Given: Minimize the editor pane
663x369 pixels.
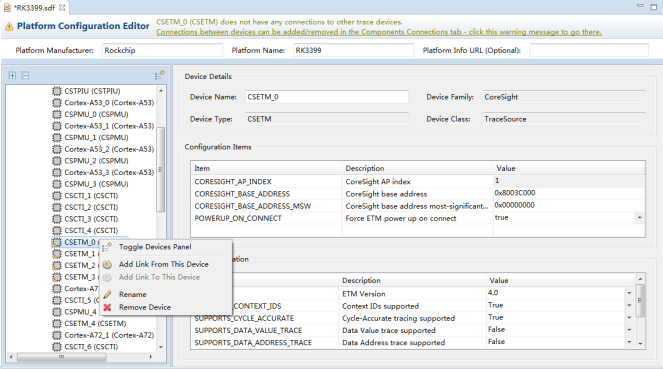Looking at the screenshot, I should coord(640,6).
